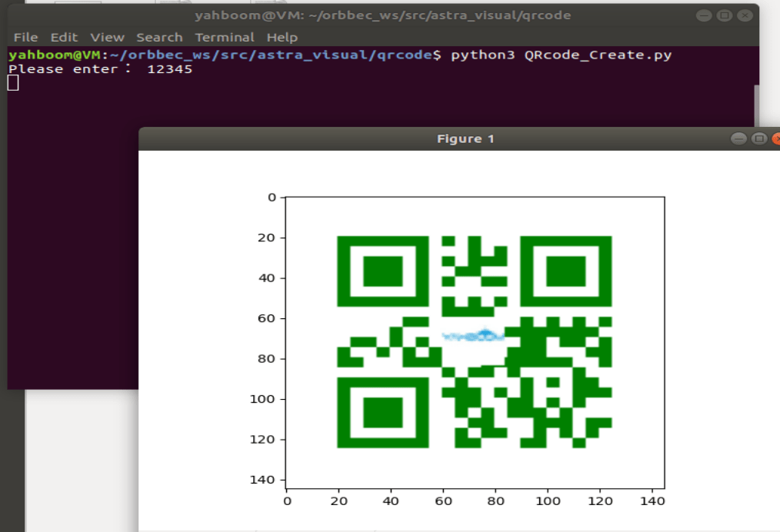Maximize the Figure 1 window

[759, 138]
